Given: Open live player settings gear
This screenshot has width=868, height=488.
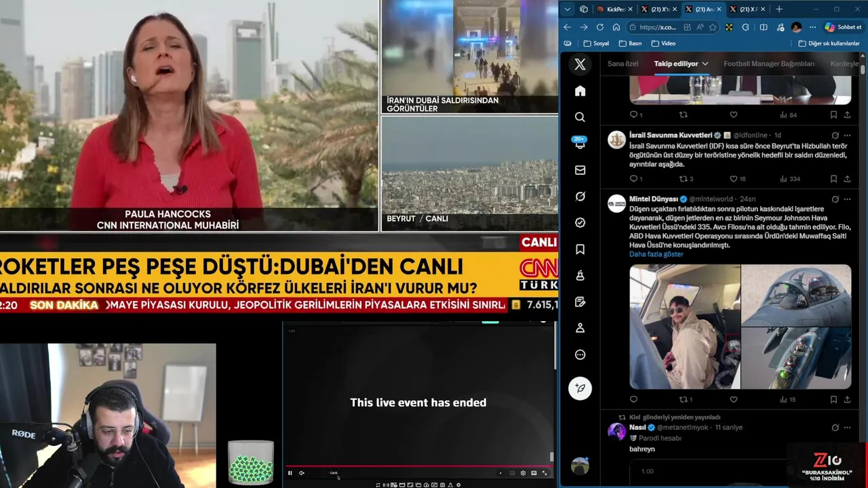Looking at the screenshot, I should [x=523, y=473].
